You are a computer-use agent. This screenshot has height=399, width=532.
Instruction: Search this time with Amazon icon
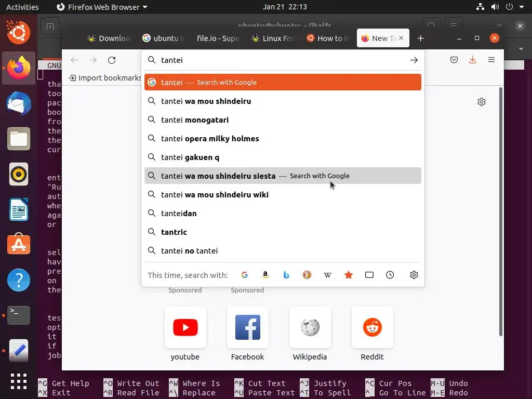coord(265,275)
